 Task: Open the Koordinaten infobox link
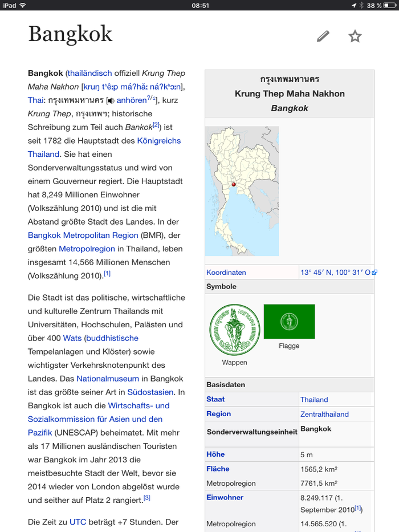[226, 273]
